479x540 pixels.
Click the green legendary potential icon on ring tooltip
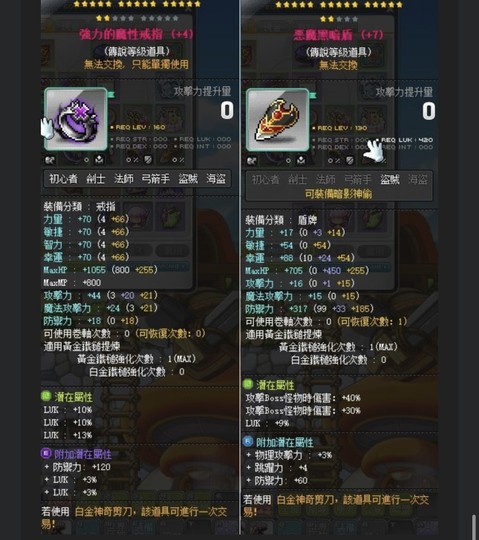tap(46, 396)
